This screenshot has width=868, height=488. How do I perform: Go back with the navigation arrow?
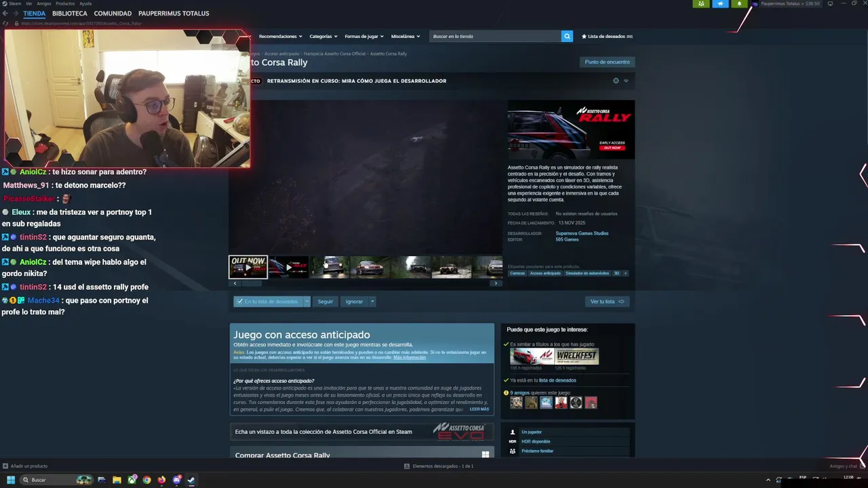(6, 14)
